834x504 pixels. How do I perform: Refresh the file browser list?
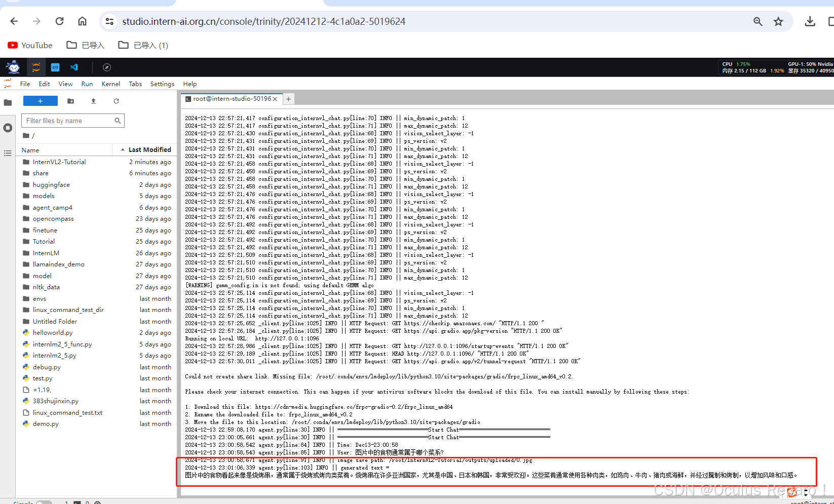tap(116, 101)
